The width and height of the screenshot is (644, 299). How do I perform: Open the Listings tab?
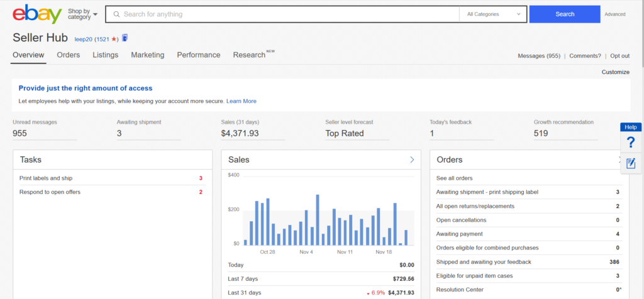(x=105, y=55)
